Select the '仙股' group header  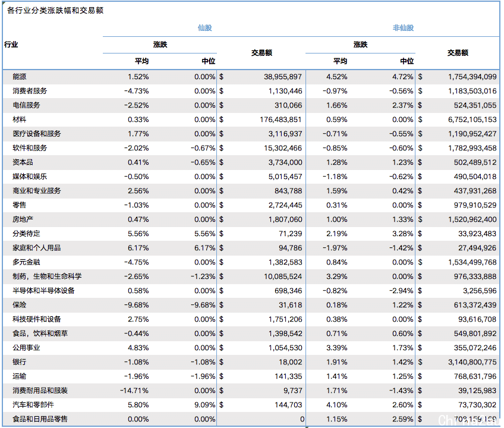[x=204, y=28]
